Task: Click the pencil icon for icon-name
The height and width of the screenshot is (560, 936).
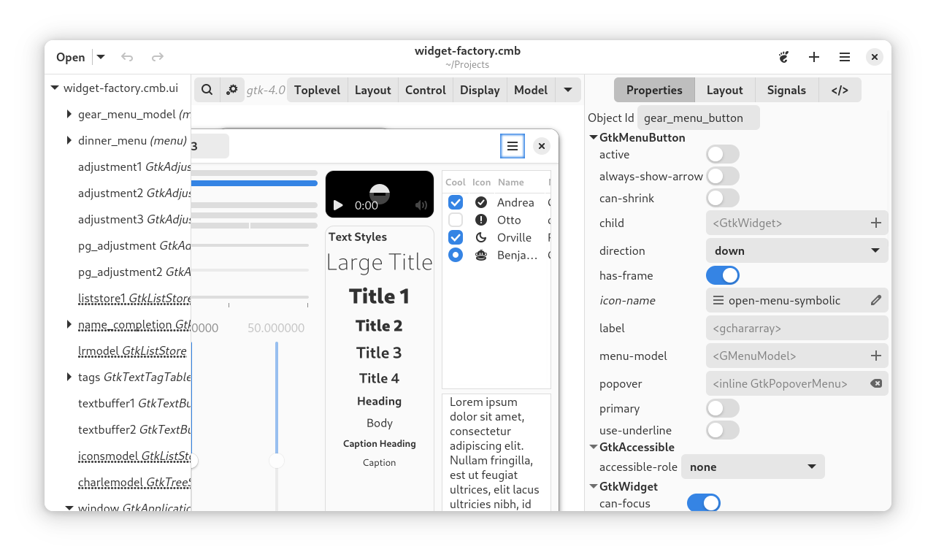Action: [876, 300]
